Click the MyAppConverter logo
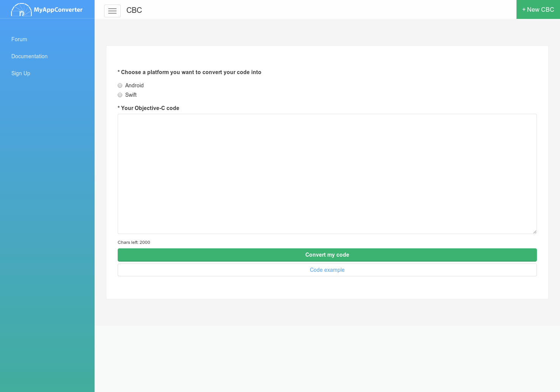This screenshot has width=560, height=392. coord(47,9)
